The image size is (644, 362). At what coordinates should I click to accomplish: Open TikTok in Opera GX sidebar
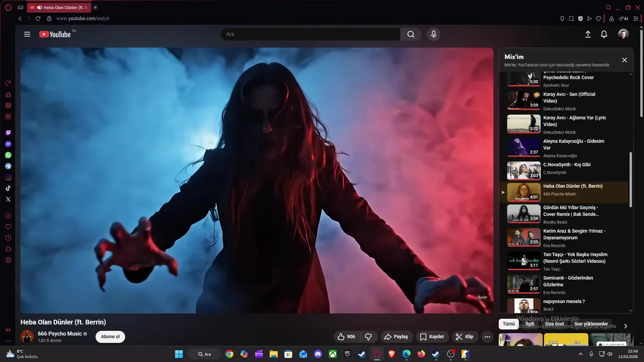coord(8,188)
